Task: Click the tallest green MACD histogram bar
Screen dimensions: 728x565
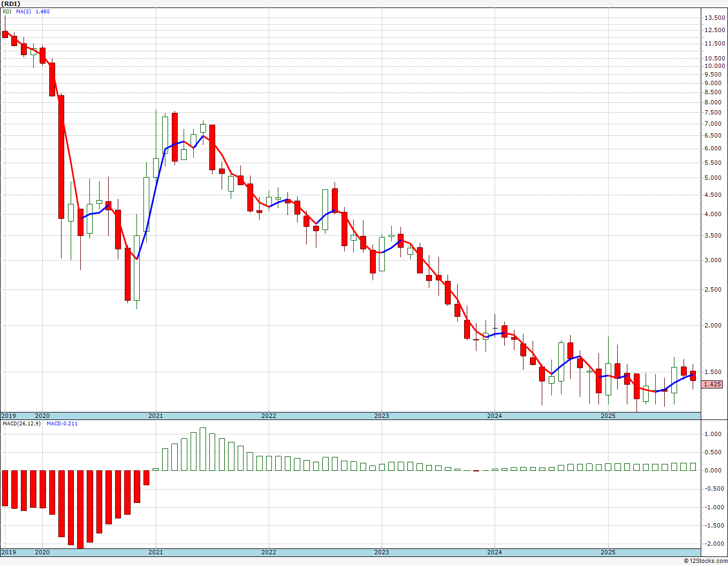Action: (x=203, y=449)
